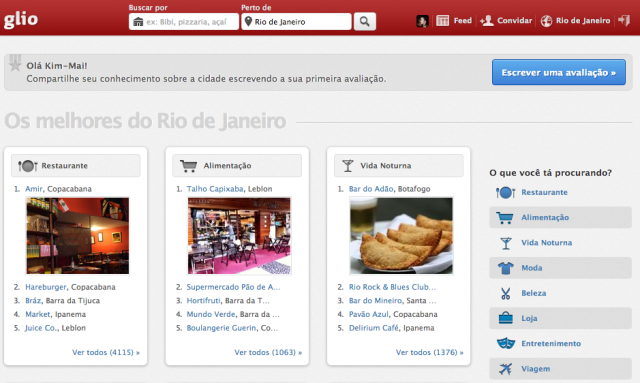Open Supermercado Pão de A... link
640x383 pixels.
pos(233,287)
